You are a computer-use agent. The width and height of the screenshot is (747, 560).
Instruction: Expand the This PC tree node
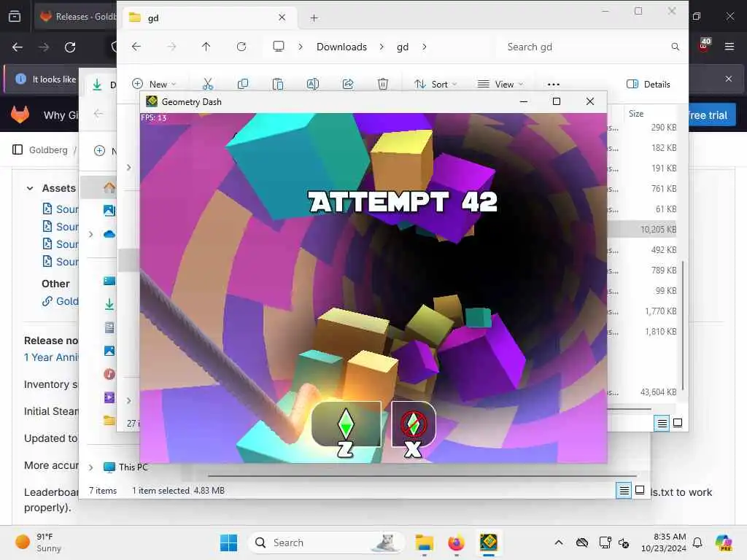point(91,467)
